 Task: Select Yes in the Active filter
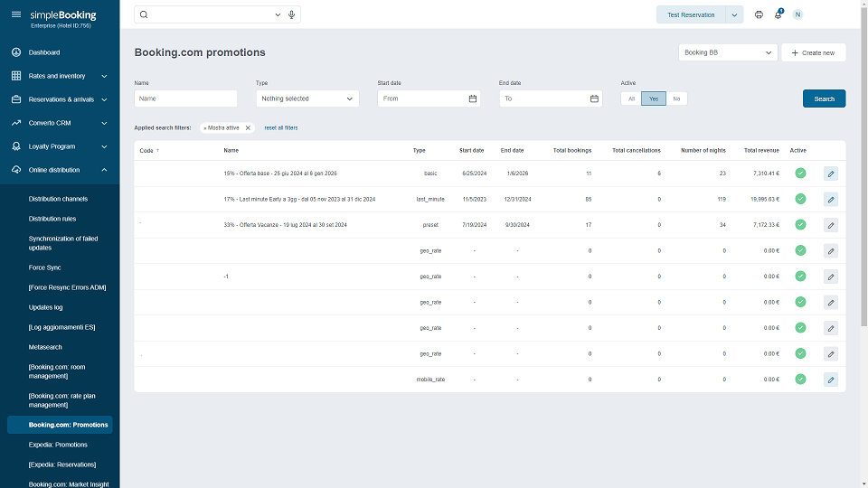(654, 99)
